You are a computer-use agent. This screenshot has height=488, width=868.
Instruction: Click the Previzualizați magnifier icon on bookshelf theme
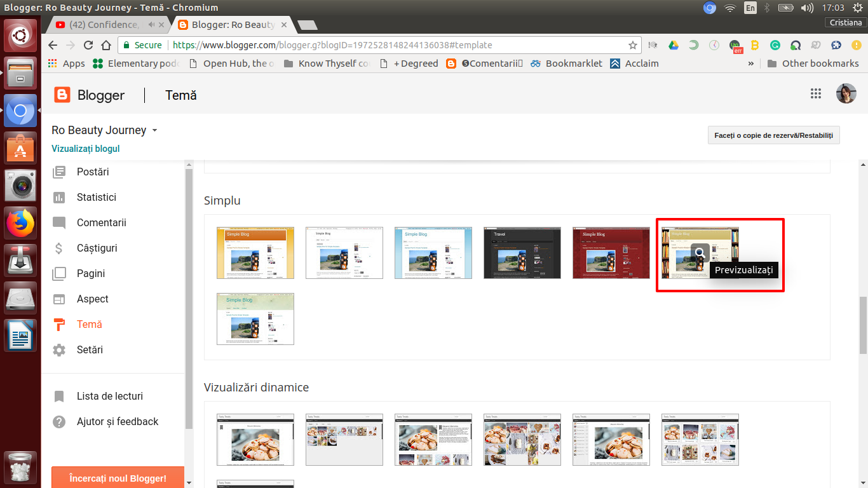pyautogui.click(x=700, y=253)
